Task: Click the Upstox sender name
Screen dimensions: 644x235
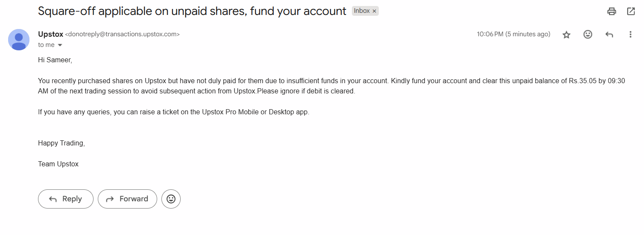Action: click(50, 34)
